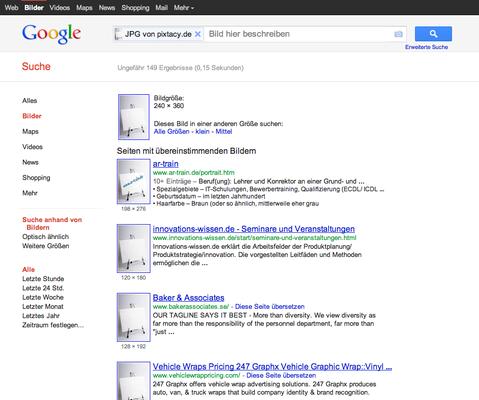The width and height of the screenshot is (479, 400).
Task: Select 'Maps' in left sidebar
Action: 30,131
